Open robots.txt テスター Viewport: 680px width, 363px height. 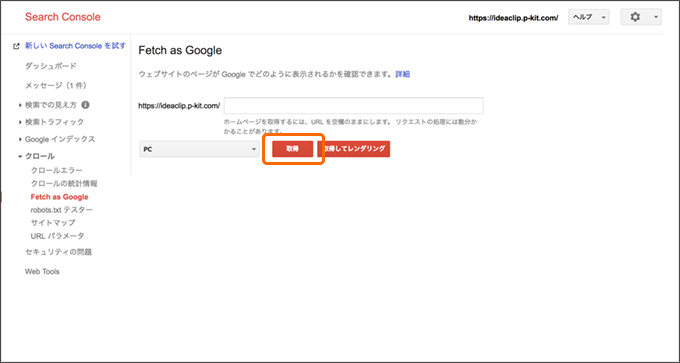(x=62, y=210)
